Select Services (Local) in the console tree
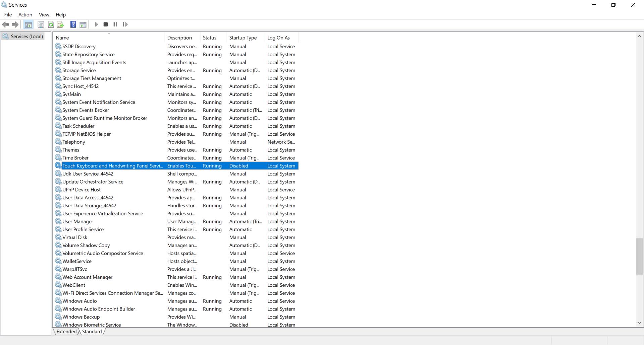644x345 pixels. tap(27, 37)
